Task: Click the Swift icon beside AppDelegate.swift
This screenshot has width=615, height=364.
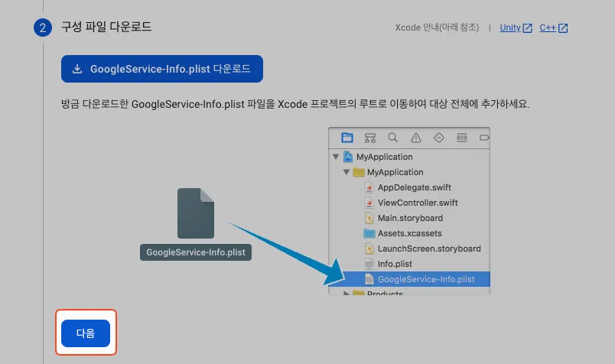Action: pos(369,187)
